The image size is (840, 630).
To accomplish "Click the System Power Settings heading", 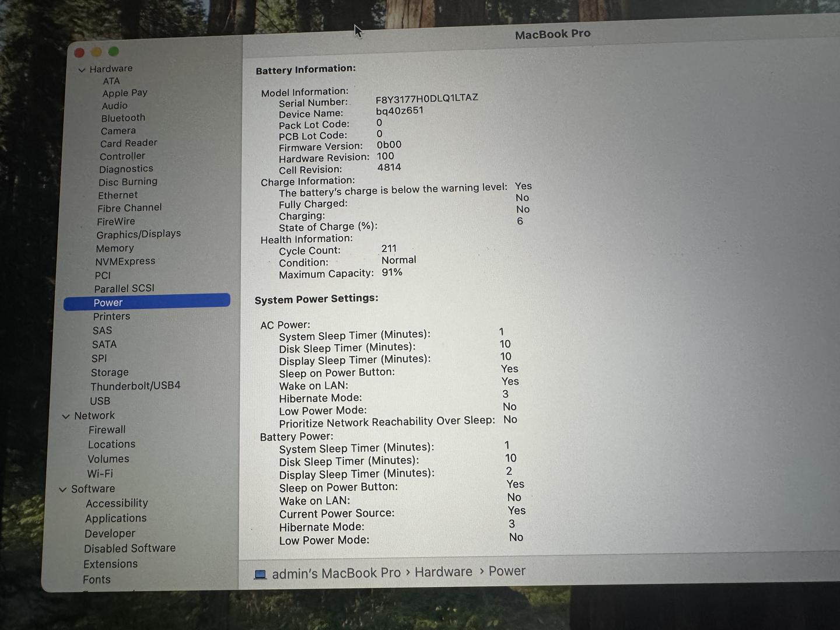I will coord(316,299).
